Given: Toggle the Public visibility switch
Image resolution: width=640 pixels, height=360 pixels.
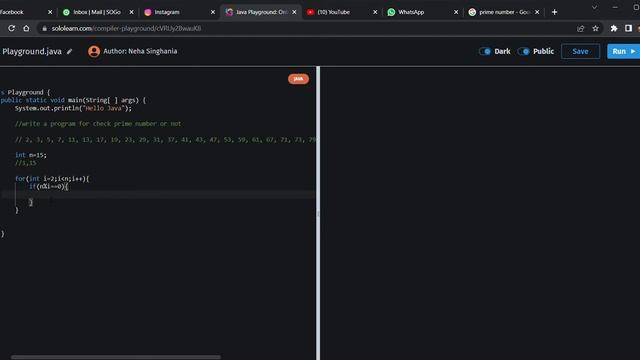Looking at the screenshot, I should (523, 51).
